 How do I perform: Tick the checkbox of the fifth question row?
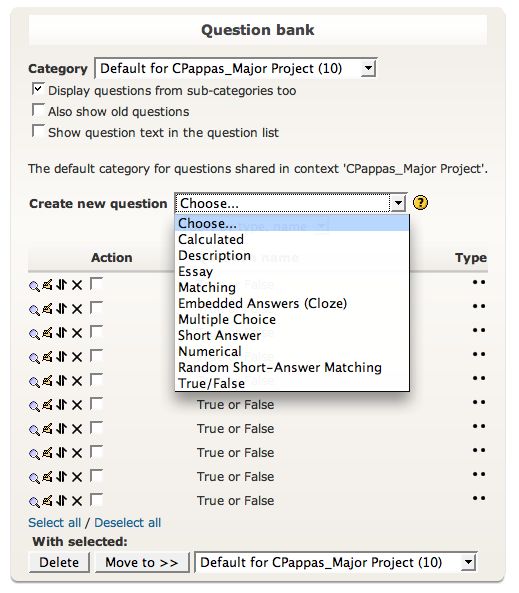click(96, 380)
